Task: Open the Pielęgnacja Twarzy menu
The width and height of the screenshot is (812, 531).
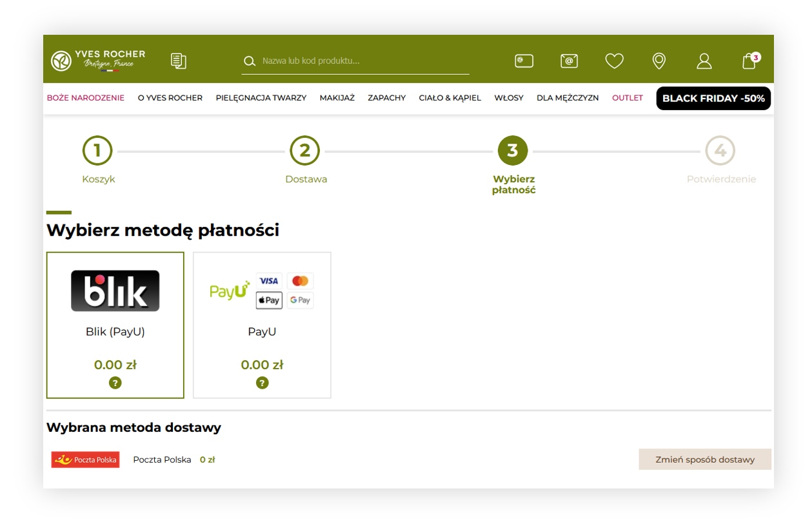Action: point(261,98)
